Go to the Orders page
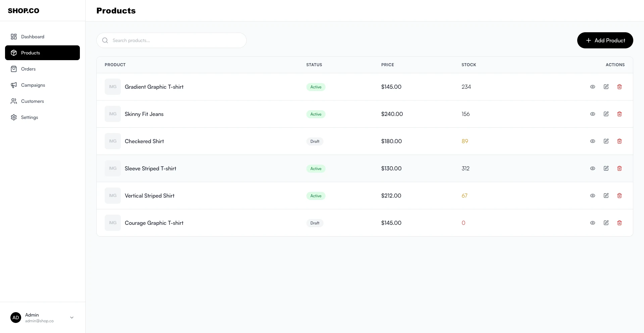The height and width of the screenshot is (333, 644). pyautogui.click(x=28, y=69)
